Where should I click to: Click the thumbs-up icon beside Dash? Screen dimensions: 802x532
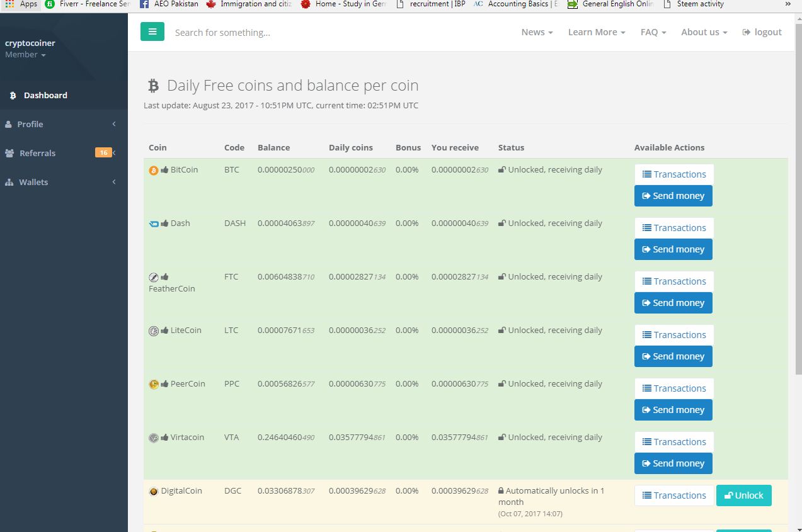[x=164, y=223]
